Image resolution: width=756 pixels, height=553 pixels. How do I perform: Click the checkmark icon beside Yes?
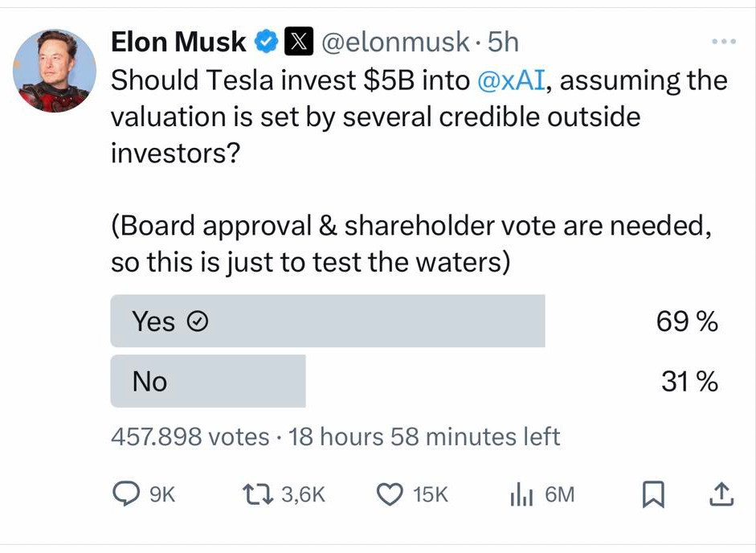[198, 322]
